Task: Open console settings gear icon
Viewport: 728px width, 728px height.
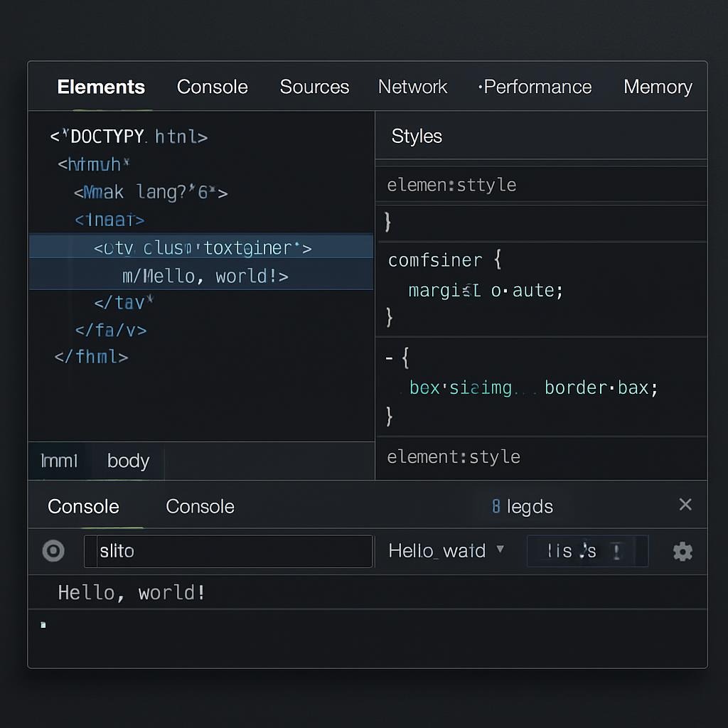Action: pyautogui.click(x=682, y=552)
